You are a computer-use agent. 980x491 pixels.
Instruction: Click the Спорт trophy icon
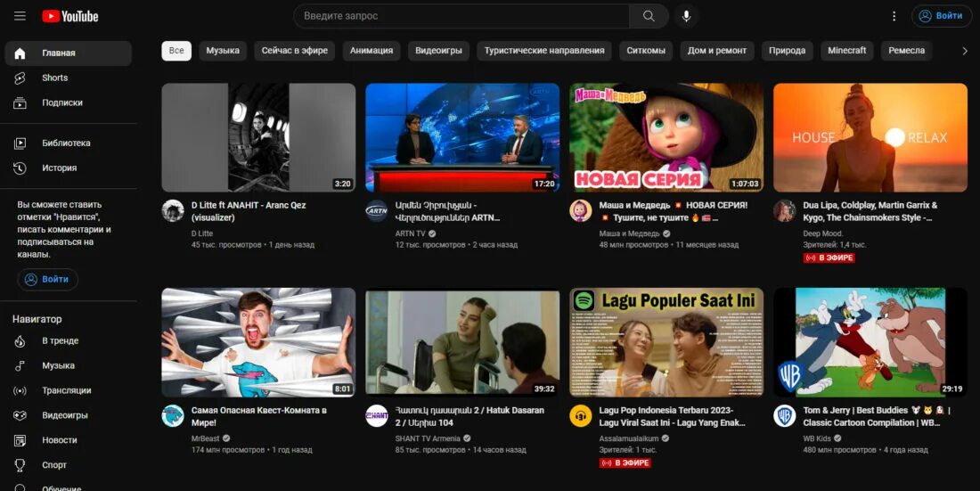[x=20, y=465]
